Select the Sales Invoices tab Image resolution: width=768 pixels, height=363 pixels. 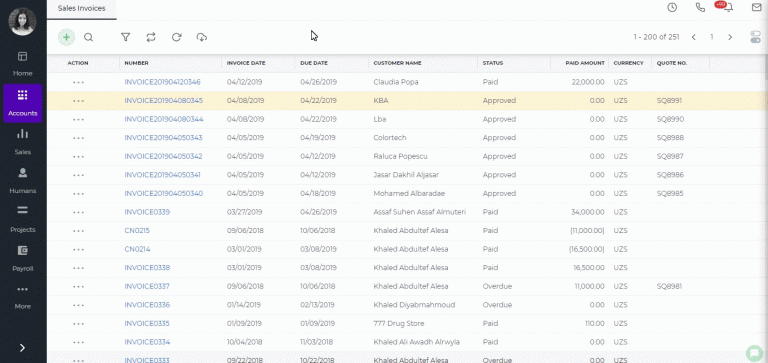click(81, 8)
